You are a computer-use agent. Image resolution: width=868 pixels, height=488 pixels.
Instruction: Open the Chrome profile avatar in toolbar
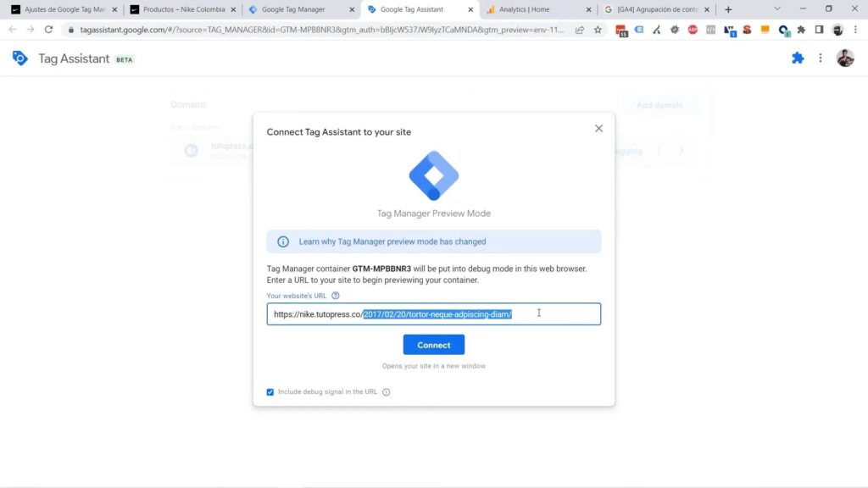point(837,30)
